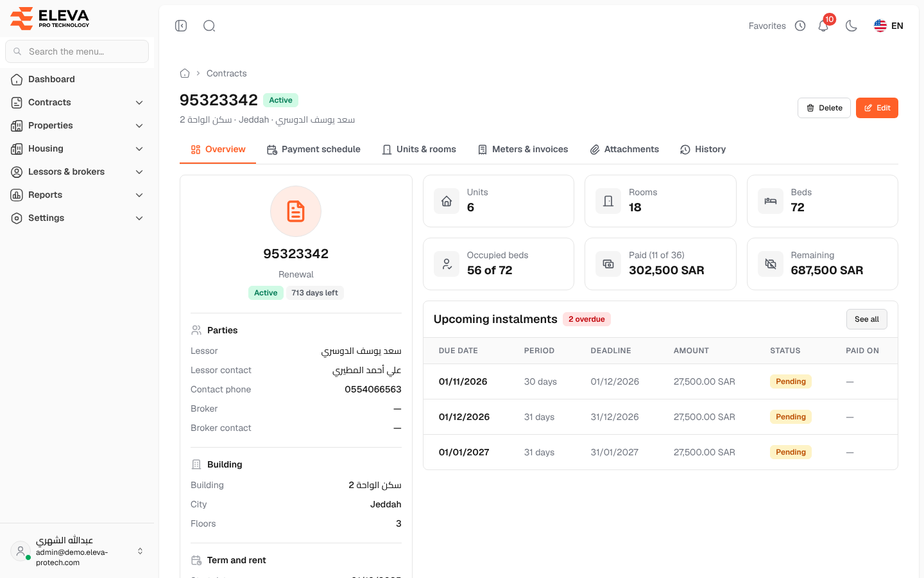Open Favorites in the header
This screenshot has width=924, height=578.
pos(767,26)
